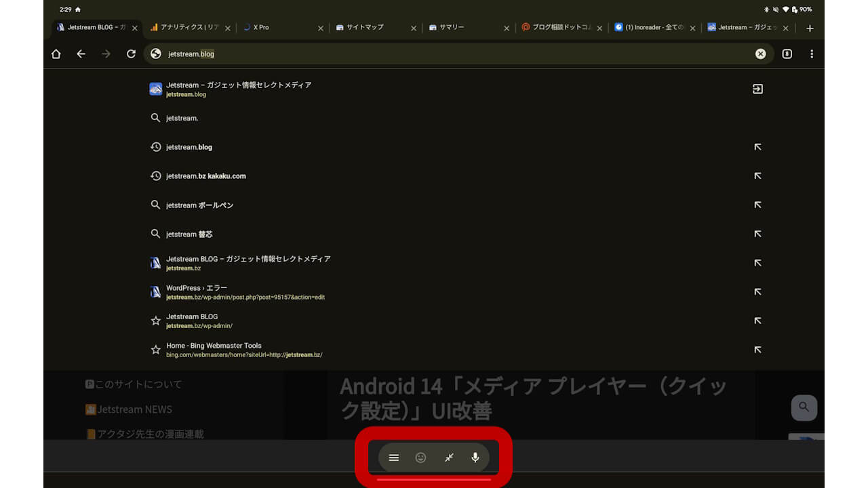Click the forward navigation arrow
Viewport: 868px width, 488px height.
[x=106, y=54]
